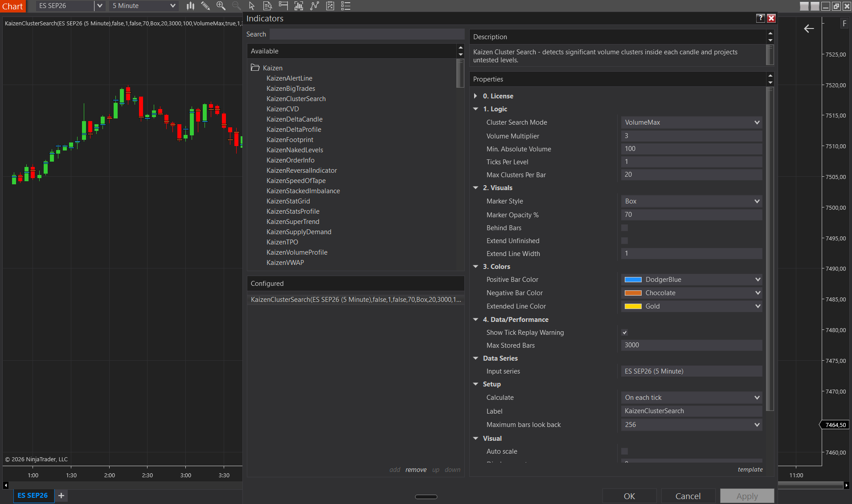Open the Calculate dropdown

(692, 398)
